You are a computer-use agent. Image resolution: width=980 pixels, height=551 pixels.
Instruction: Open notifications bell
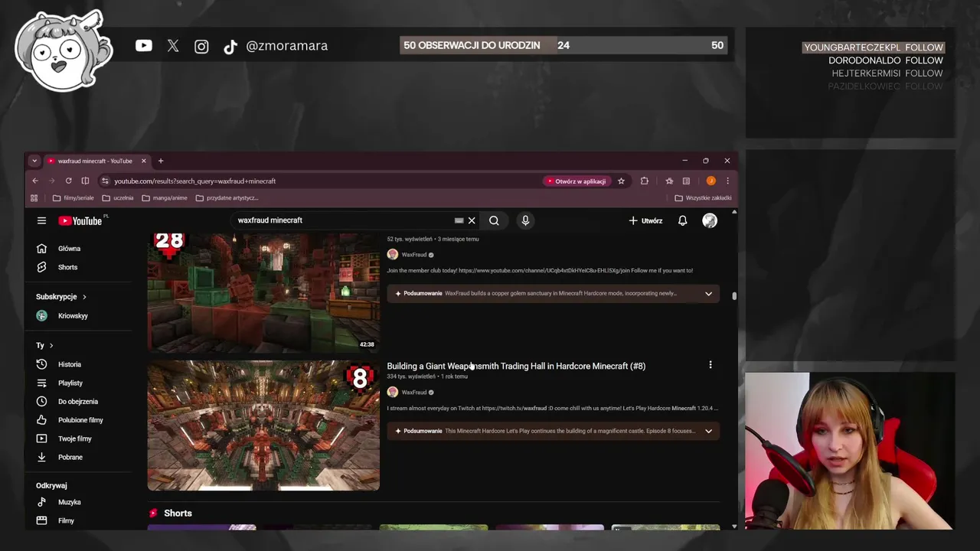coord(682,220)
